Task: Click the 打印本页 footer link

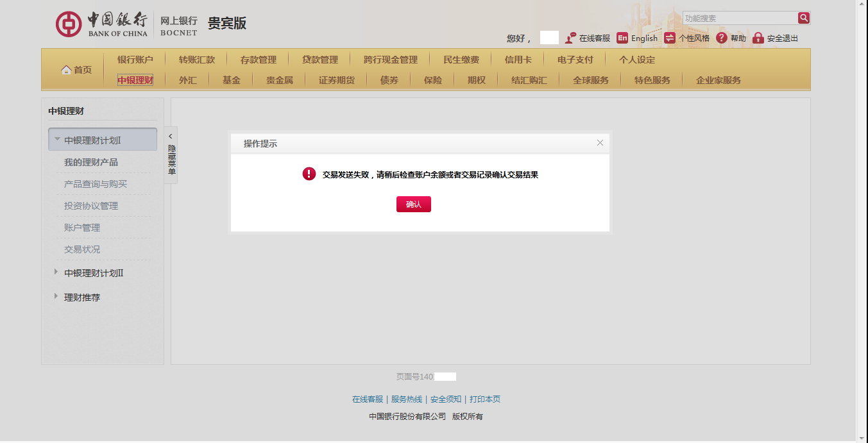Action: (485, 399)
